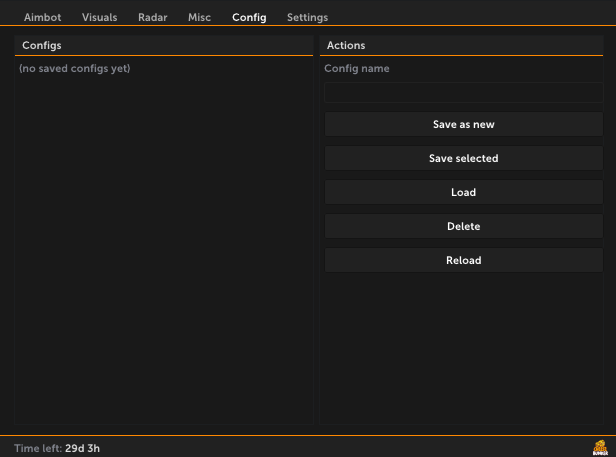616x457 pixels.
Task: Click the Reload button
Action: click(x=463, y=260)
